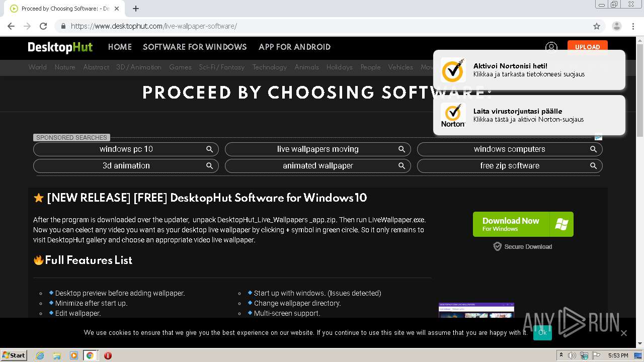Viewport: 644px width, 362px height.
Task: Open the network tray icon
Action: coord(584,355)
